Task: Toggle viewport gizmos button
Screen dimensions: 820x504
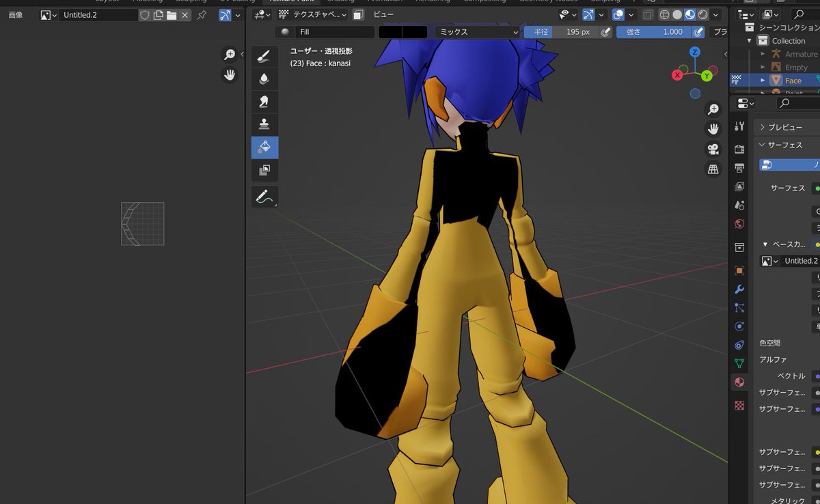Action: click(588, 14)
